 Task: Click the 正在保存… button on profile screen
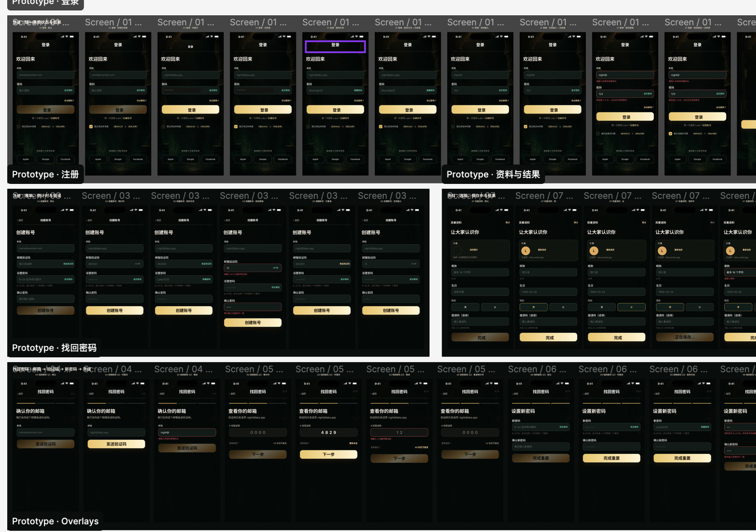pyautogui.click(x=685, y=337)
